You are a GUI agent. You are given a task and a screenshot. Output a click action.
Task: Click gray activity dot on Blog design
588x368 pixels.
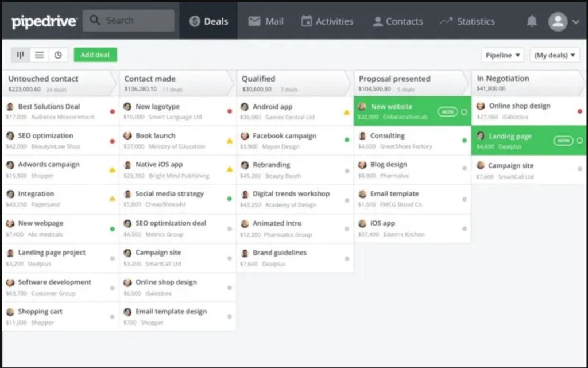[x=464, y=168]
